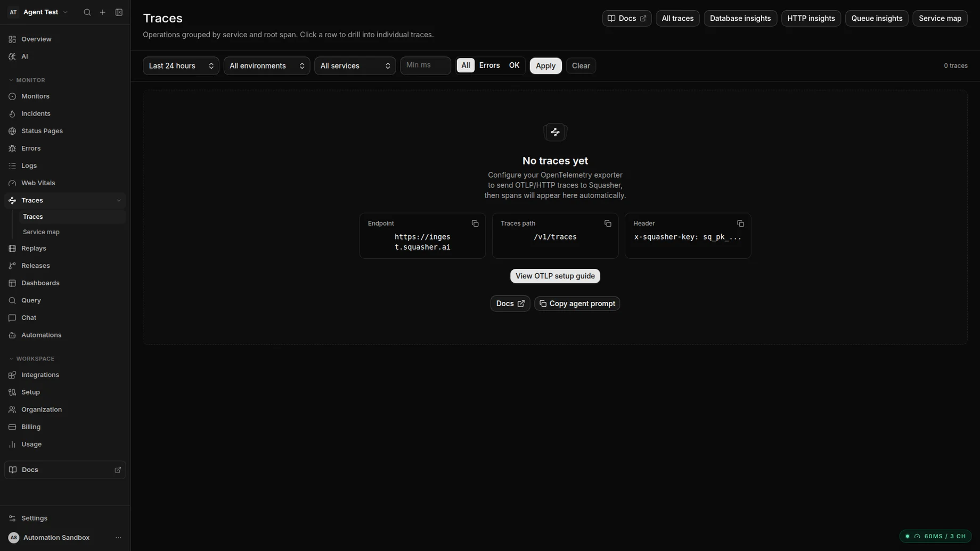Open the All environments dropdown

[x=267, y=66]
